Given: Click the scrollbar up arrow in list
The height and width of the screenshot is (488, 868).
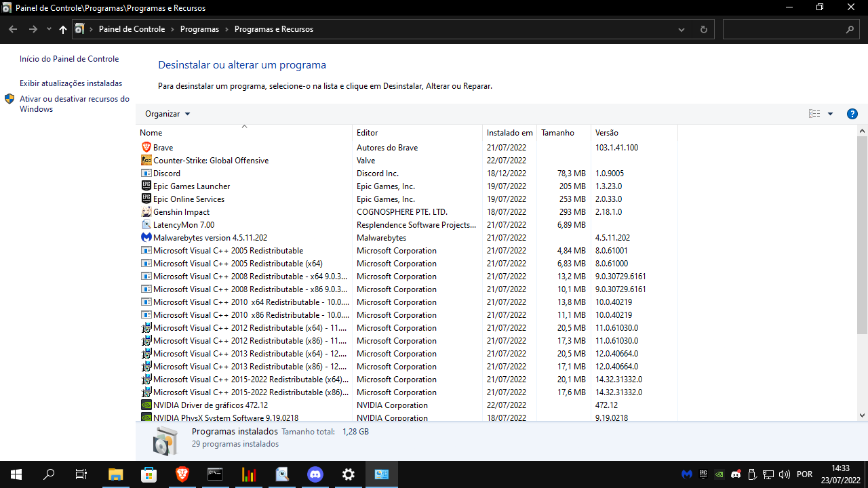Looking at the screenshot, I should pyautogui.click(x=863, y=130).
